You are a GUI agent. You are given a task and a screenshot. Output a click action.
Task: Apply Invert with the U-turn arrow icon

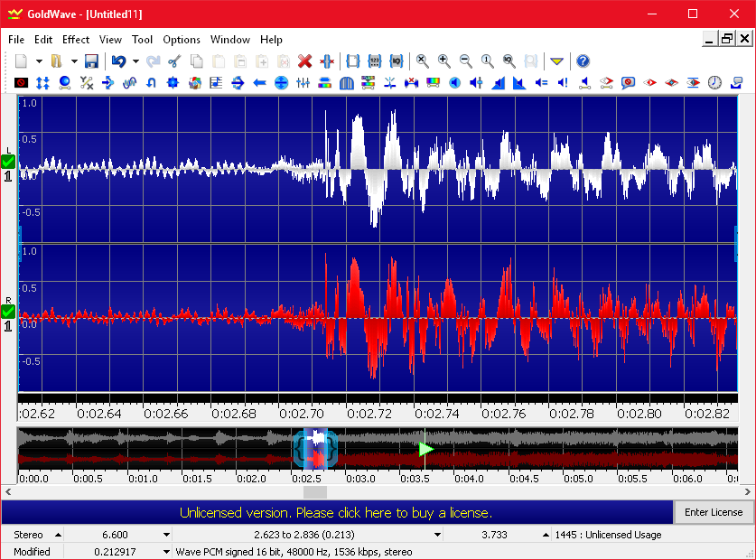[151, 83]
